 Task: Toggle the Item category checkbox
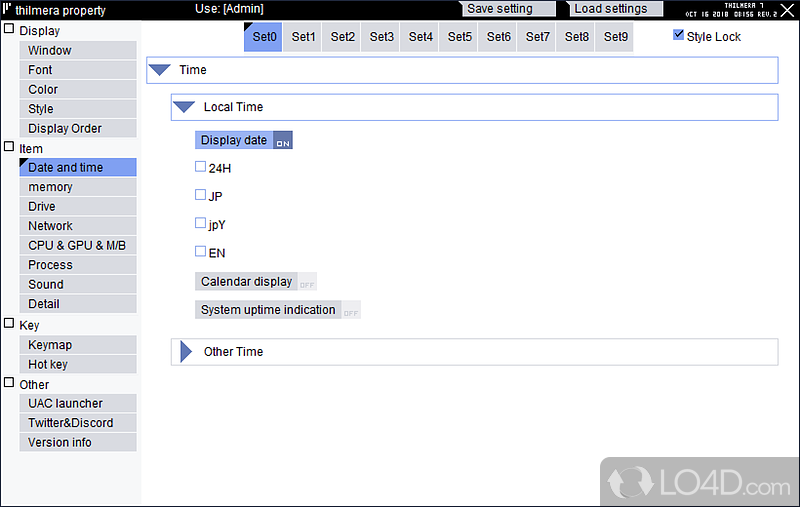(x=9, y=147)
